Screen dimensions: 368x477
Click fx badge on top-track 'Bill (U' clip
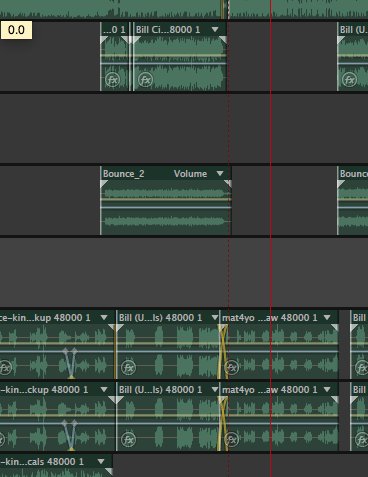tap(349, 80)
